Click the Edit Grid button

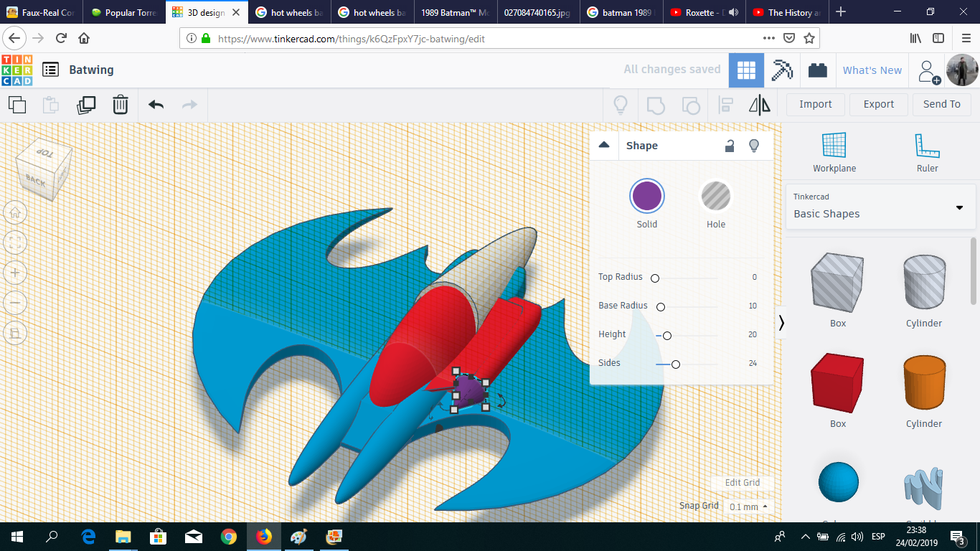point(743,482)
